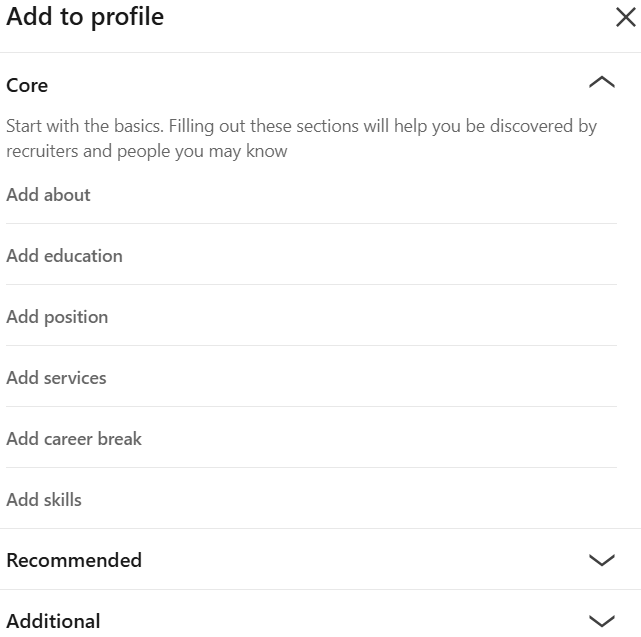Screen dimensions: 641x637
Task: Click the 'Start with the basics' sentence
Action: (84, 127)
